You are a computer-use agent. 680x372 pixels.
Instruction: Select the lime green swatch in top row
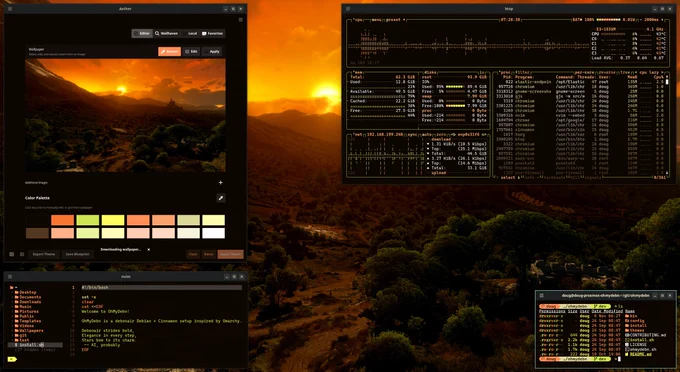click(88, 220)
